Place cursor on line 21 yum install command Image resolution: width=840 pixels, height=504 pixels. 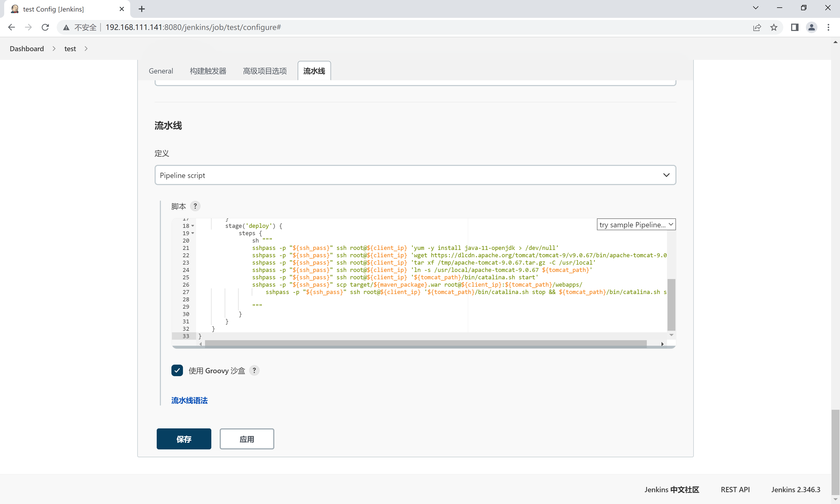[405, 248]
